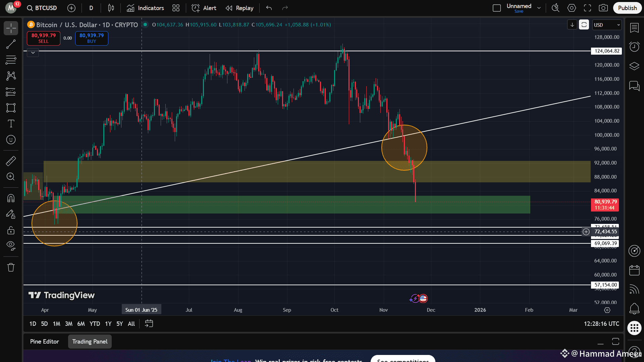Viewport: 644px width, 362px height.
Task: Open the chart patterns tool
Action: (11, 76)
